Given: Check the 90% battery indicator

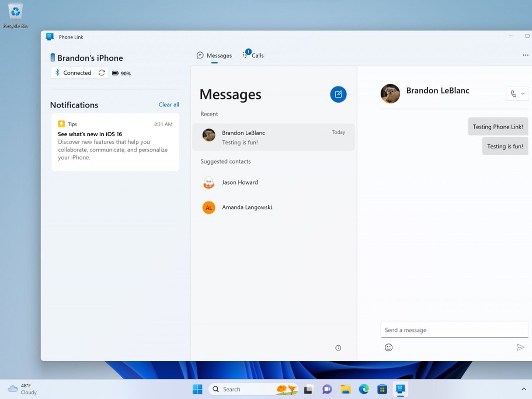Looking at the screenshot, I should pyautogui.click(x=121, y=73).
